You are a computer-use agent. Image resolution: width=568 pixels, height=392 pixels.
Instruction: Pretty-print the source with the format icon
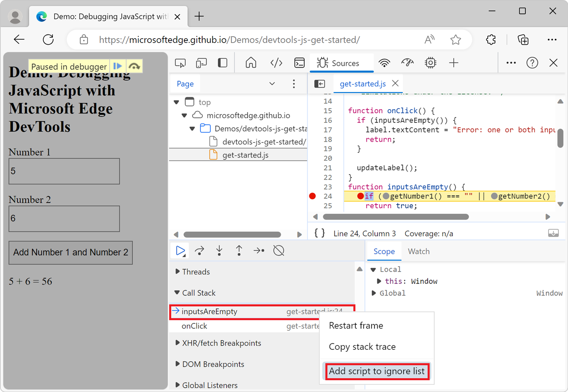pos(319,233)
